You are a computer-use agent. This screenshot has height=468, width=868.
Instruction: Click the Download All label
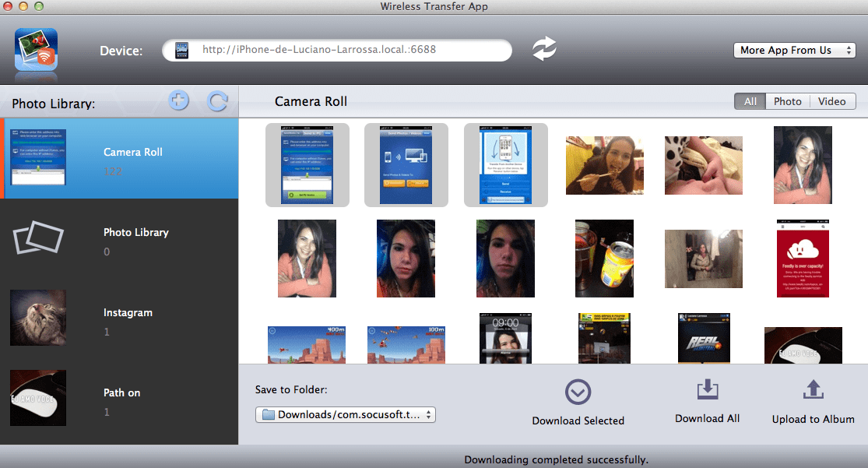point(708,419)
